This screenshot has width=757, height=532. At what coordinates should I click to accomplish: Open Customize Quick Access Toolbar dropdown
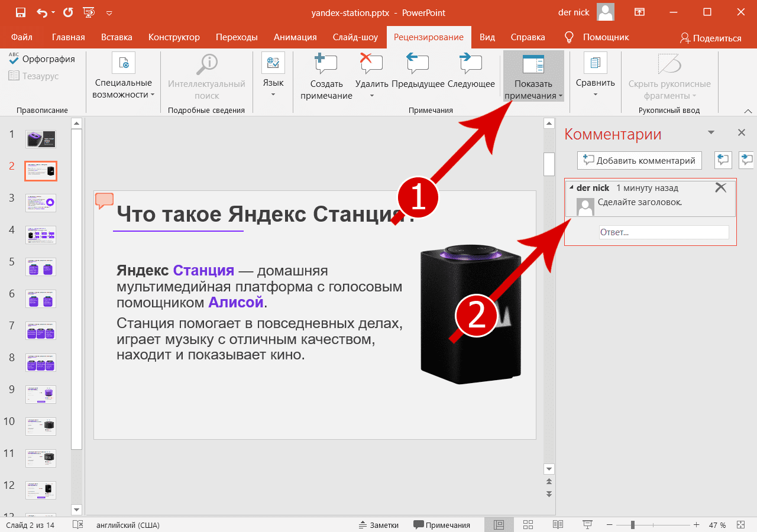[109, 12]
